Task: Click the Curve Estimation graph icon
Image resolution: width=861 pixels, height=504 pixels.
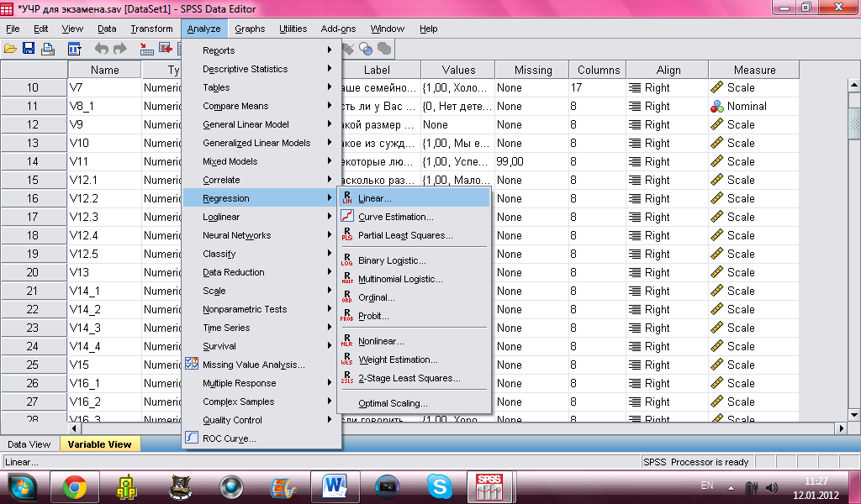Action: point(347,217)
